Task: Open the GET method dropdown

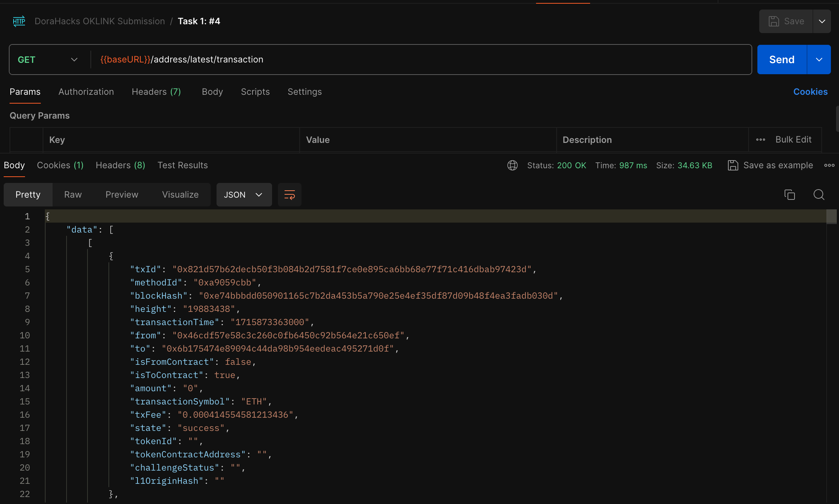Action: (48, 60)
